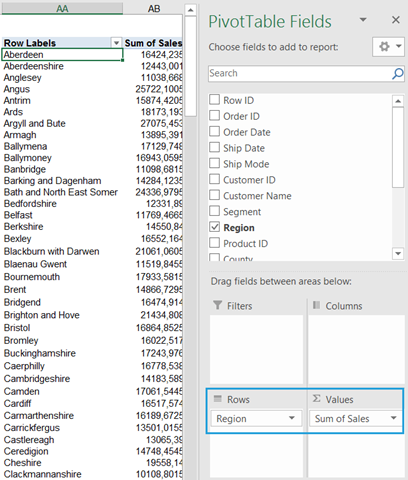This screenshot has height=480, width=408.
Task: Enable the Customer Name field checkbox
Action: 214,195
